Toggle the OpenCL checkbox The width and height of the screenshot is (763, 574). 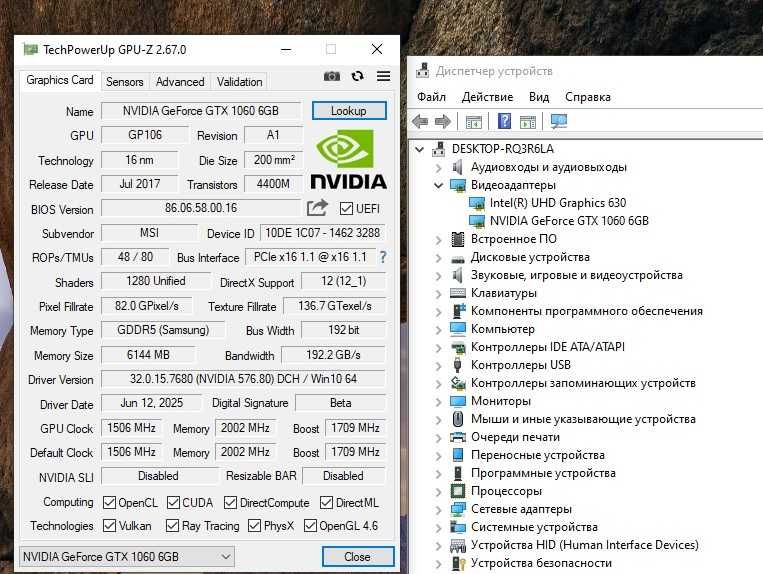pos(109,502)
